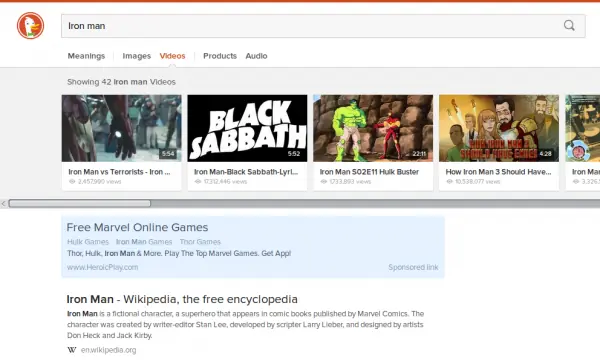600x361 pixels.
Task: Open the Black Sabbath video thumbnail
Action: point(247,128)
